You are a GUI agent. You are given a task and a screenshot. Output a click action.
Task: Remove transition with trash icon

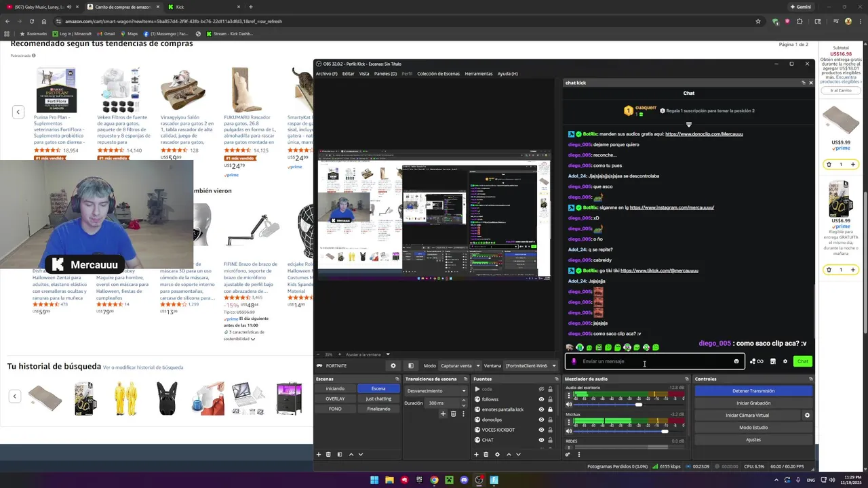click(x=454, y=413)
